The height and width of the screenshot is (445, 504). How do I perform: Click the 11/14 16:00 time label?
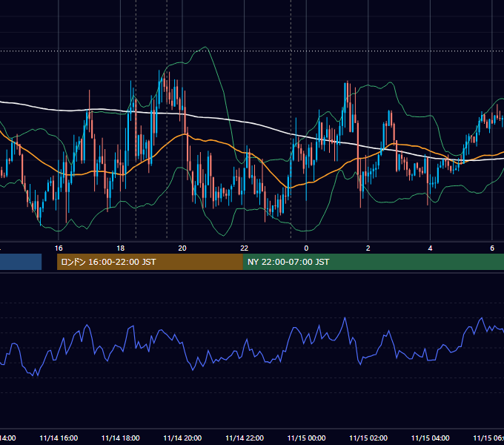coord(59,438)
